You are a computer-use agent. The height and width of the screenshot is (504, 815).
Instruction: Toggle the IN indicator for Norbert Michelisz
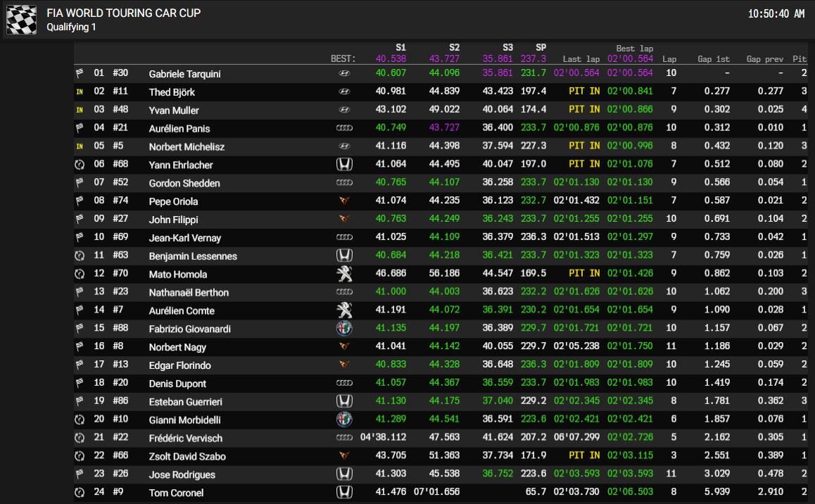tap(79, 146)
